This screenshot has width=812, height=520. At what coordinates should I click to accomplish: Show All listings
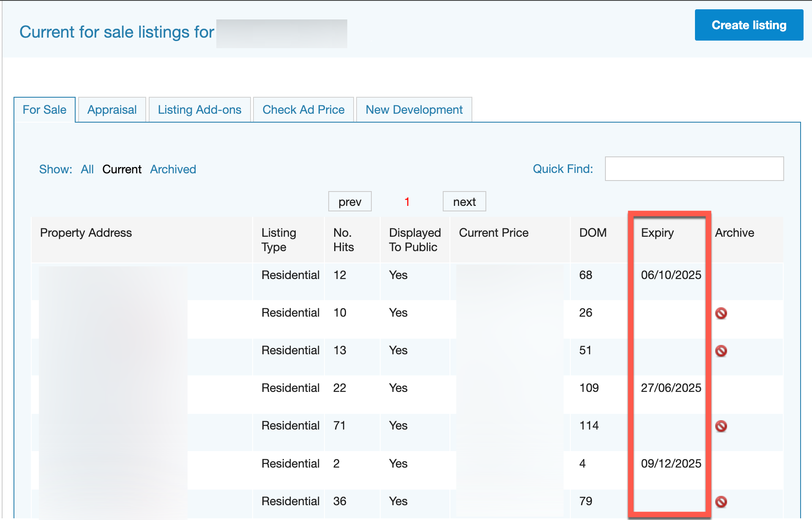pos(87,169)
